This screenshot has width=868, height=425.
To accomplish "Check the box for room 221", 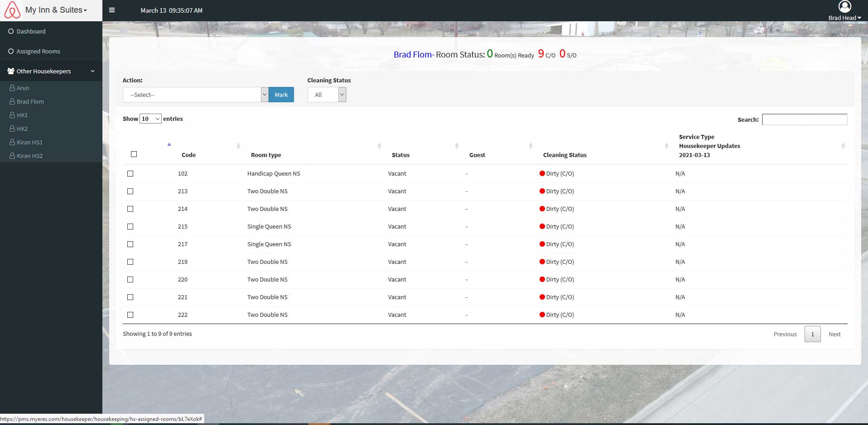I will pyautogui.click(x=130, y=297).
